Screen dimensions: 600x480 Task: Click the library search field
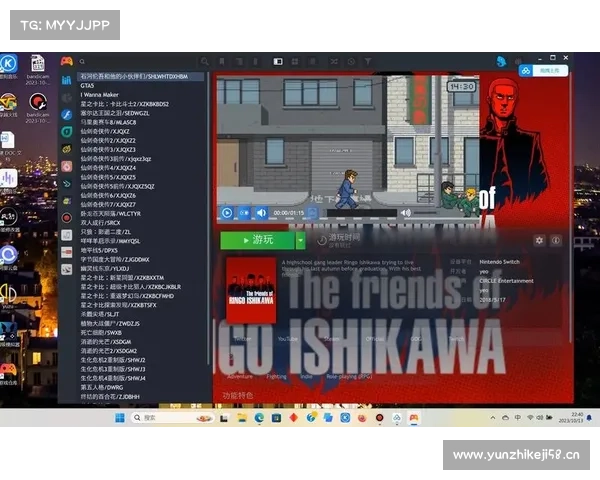[138, 61]
